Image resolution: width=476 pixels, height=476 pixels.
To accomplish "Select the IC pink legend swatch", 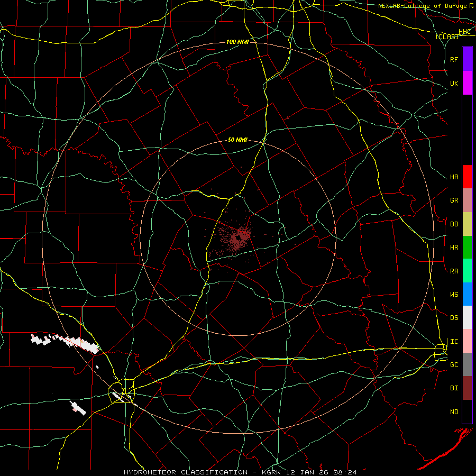I will click(x=467, y=341).
